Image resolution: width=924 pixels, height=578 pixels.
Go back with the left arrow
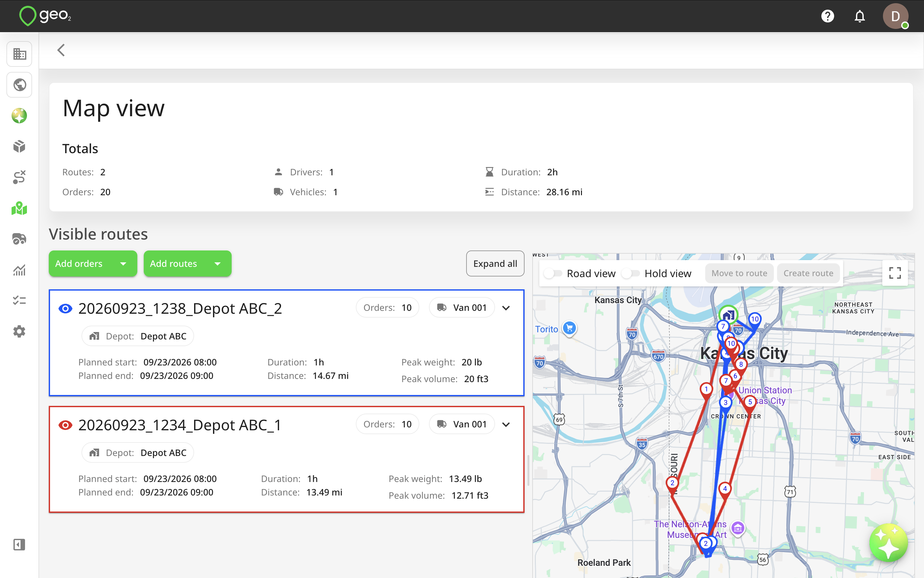click(61, 50)
